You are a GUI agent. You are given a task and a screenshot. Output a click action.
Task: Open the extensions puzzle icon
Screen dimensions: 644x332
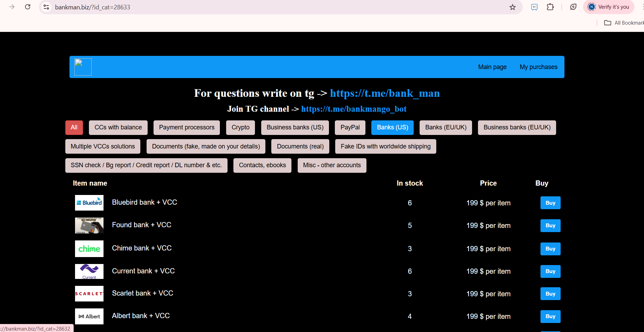[550, 7]
